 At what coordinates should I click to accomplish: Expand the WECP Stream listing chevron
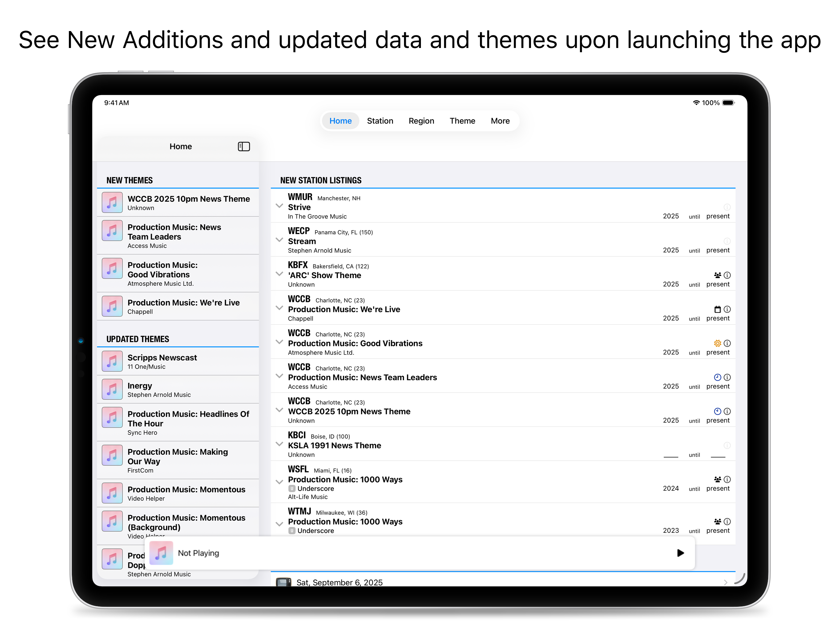pyautogui.click(x=279, y=240)
